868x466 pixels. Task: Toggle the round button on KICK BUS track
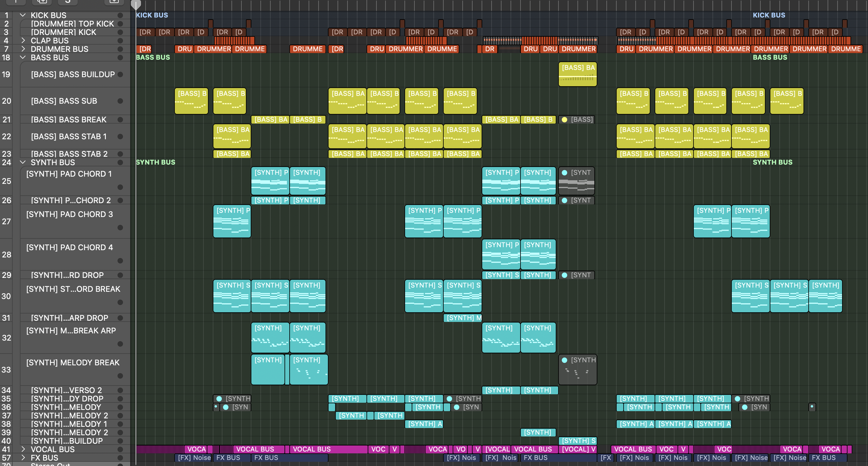(x=120, y=15)
